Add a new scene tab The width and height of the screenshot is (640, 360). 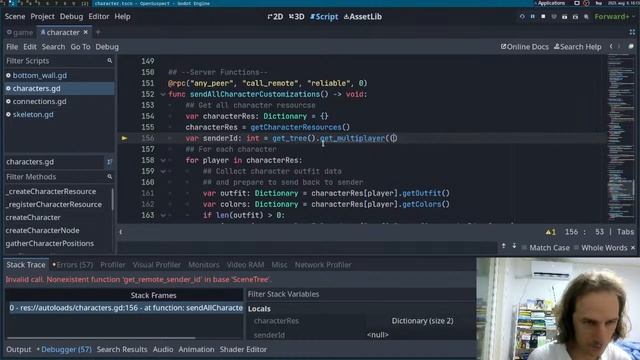98,32
